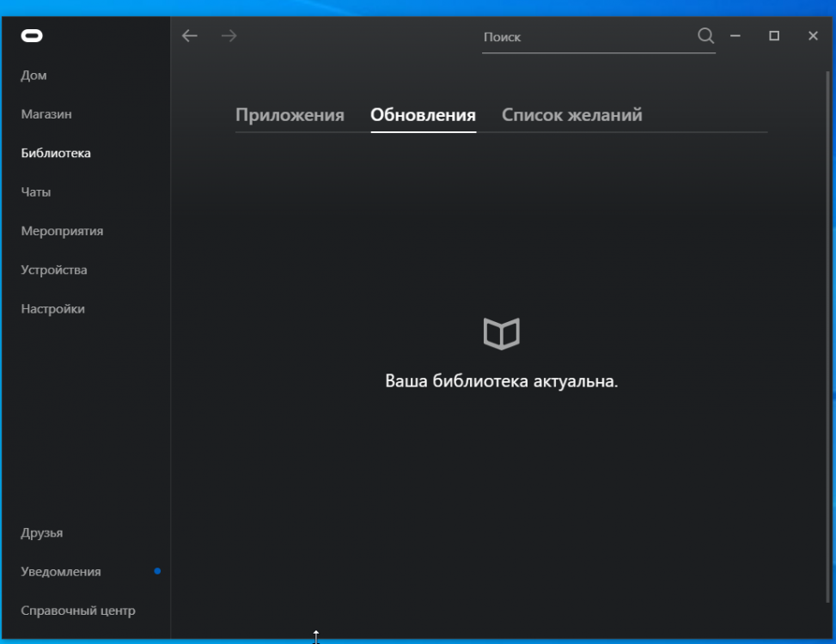Open Настройки in the sidebar
The width and height of the screenshot is (836, 644).
[52, 308]
